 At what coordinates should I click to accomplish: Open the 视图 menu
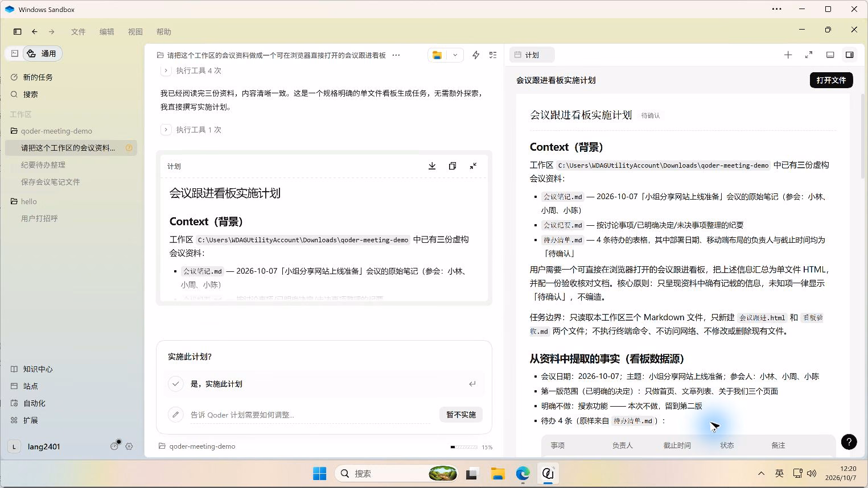(x=135, y=32)
